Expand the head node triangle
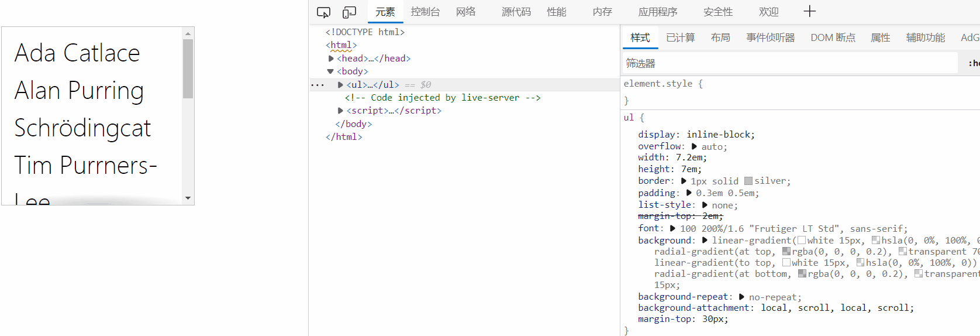Image resolution: width=980 pixels, height=336 pixels. click(x=331, y=59)
